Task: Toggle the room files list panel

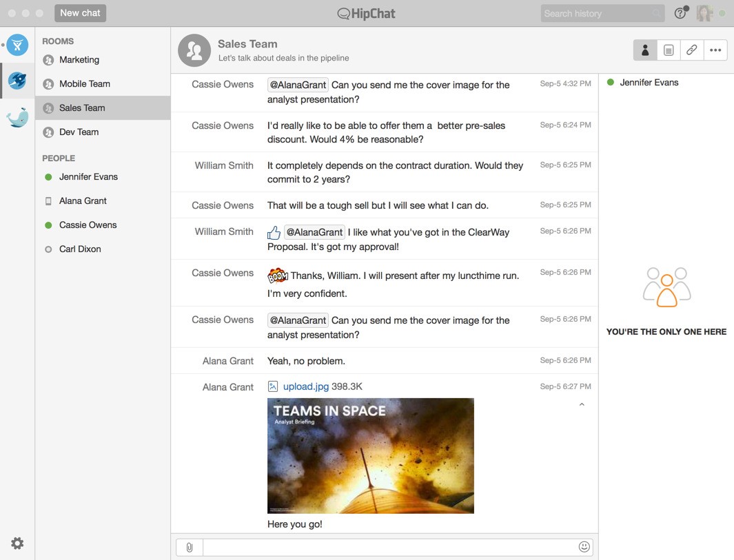Action: click(669, 50)
